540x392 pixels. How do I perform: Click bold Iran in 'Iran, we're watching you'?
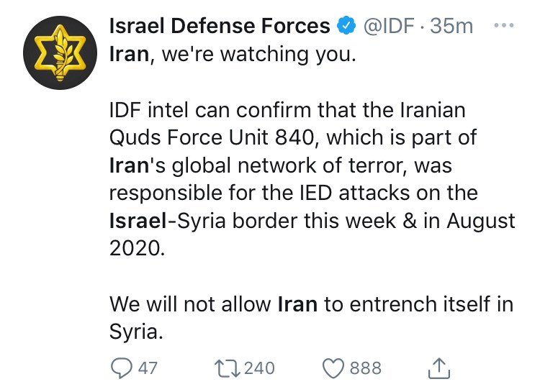[129, 54]
